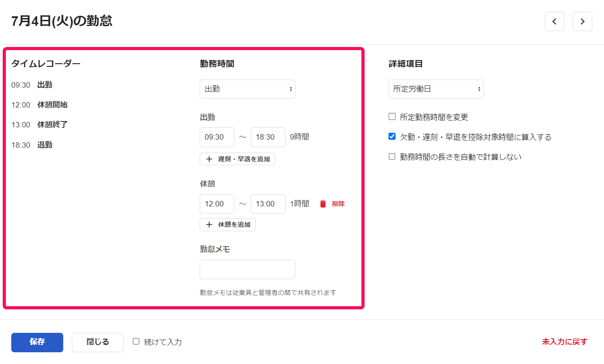
Task: Go to the next day with right arrow
Action: tap(582, 21)
